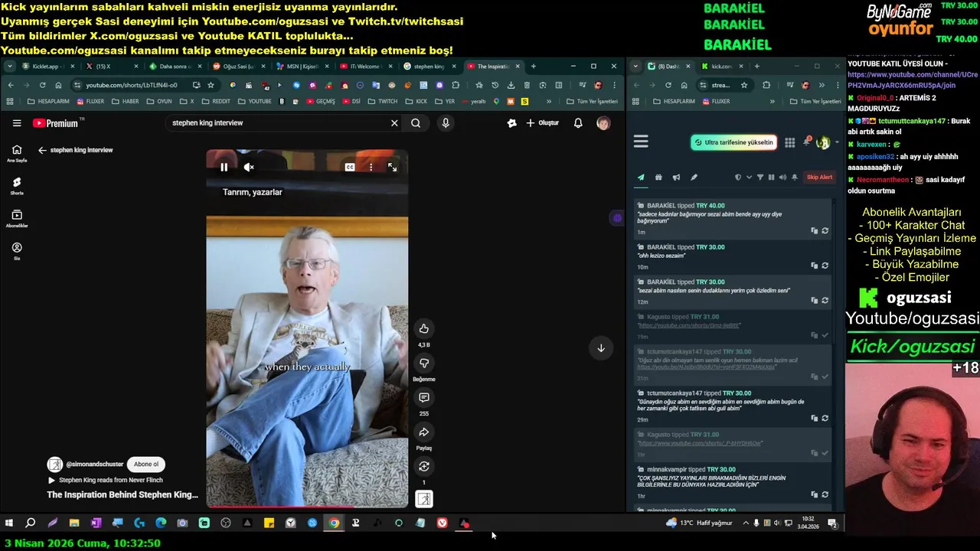This screenshot has width=980, height=551.
Task: Pause alerts in the activity feed
Action: pos(771,178)
